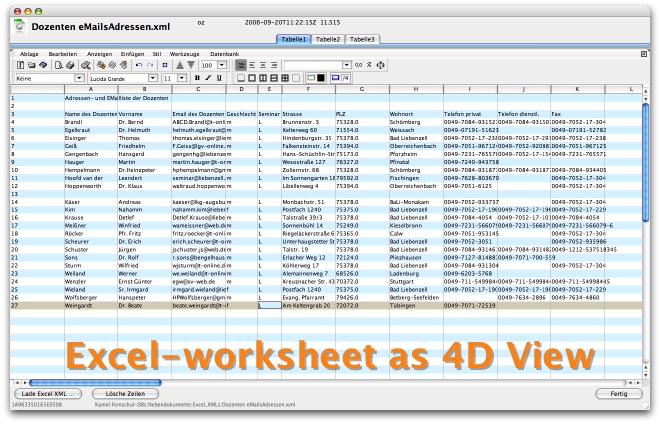Toggle right text alignment
Image resolution: width=660 pixels, height=424 pixels.
coord(274,65)
